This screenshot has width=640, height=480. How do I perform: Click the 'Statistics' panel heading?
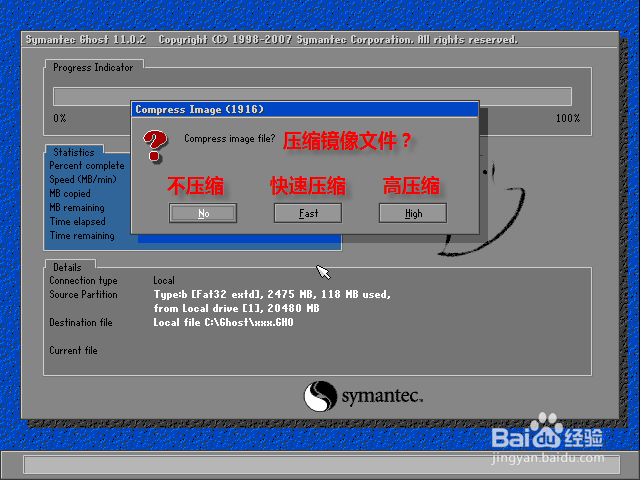[74, 152]
